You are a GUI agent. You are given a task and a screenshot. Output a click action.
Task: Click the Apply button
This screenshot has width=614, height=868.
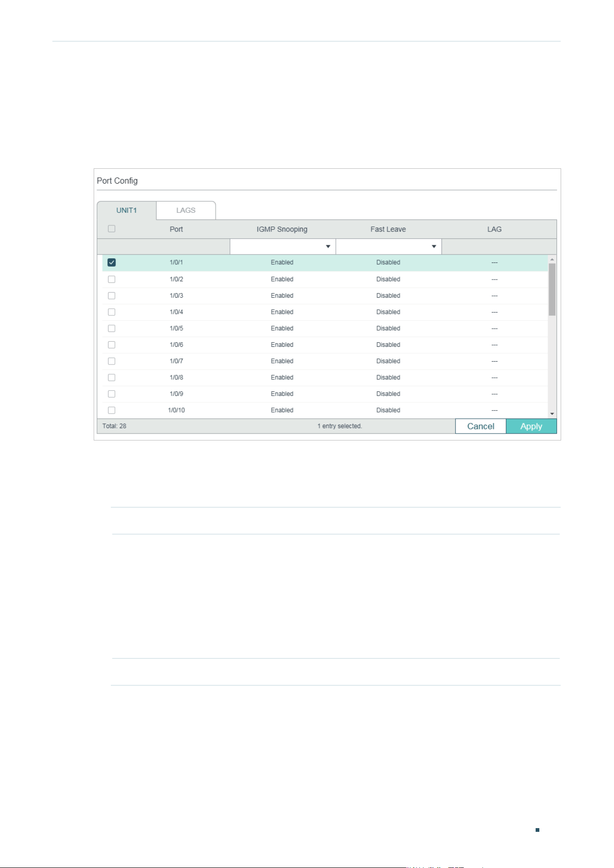point(531,426)
